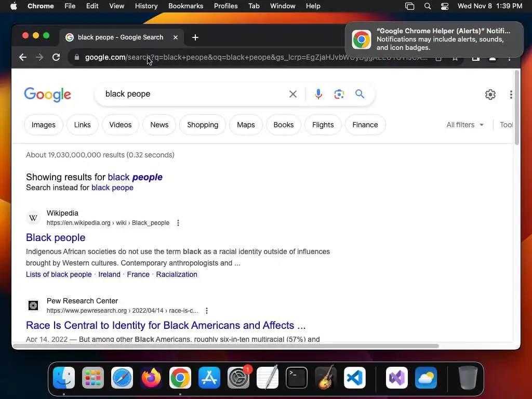
Task: Select the Flights filter
Action: point(323,125)
